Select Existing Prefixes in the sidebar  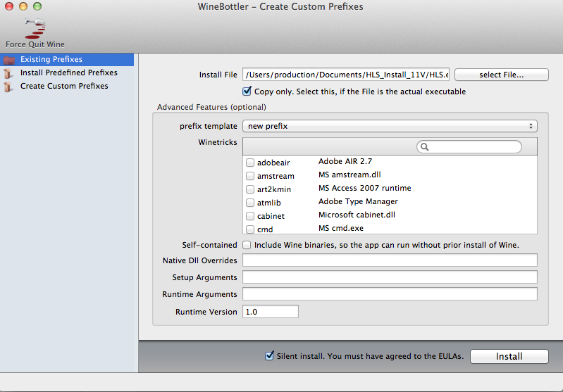(67, 59)
